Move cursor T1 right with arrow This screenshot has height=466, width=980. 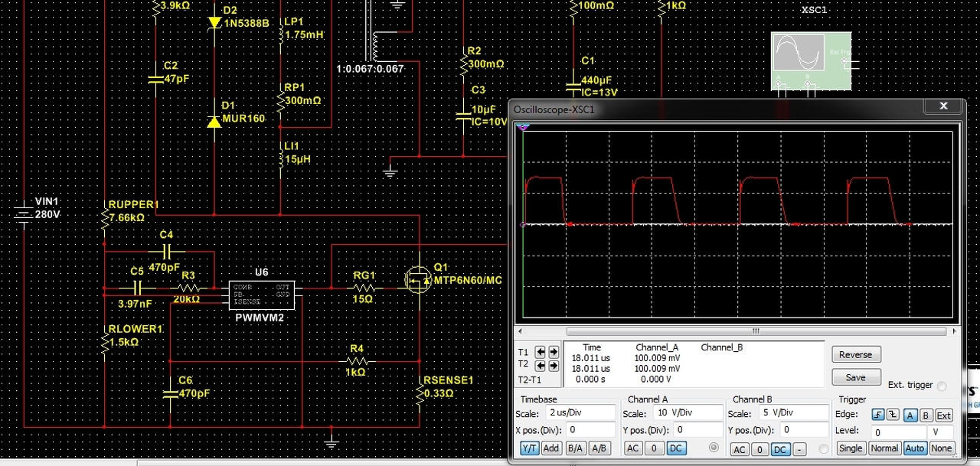(552, 352)
